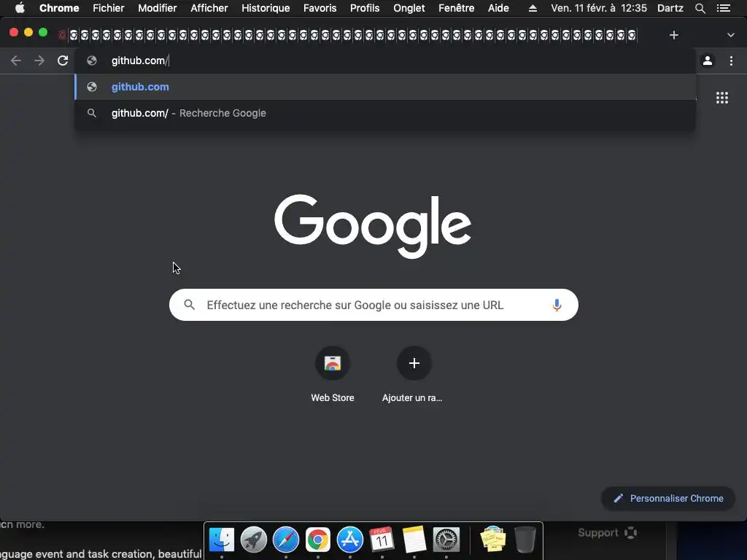Add a shortcut with plus tile
This screenshot has height=560, width=747.
click(414, 363)
